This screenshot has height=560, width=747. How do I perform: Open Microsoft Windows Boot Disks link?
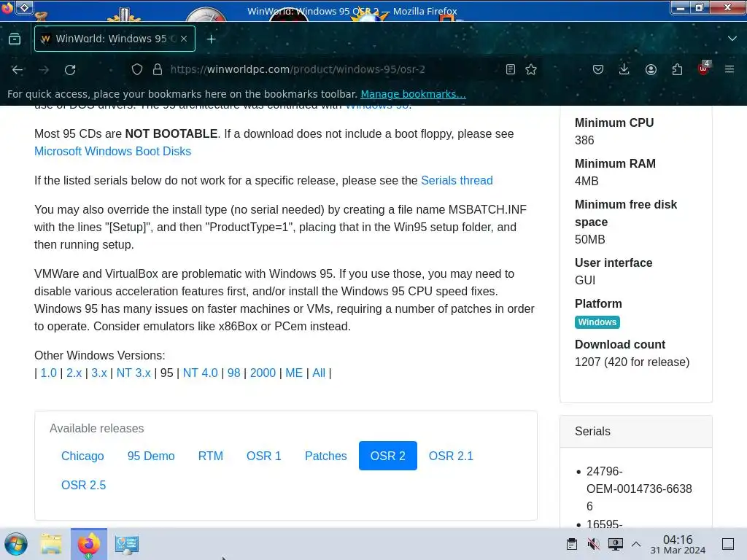(x=112, y=152)
